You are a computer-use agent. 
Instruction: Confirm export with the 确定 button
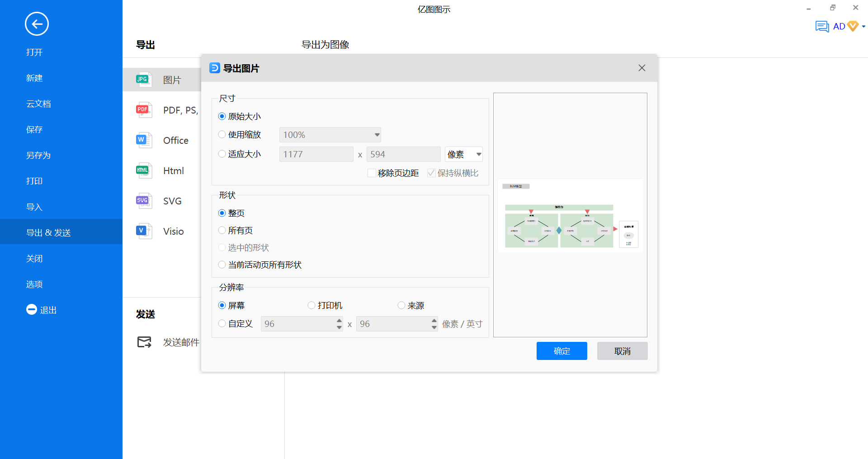[561, 351]
